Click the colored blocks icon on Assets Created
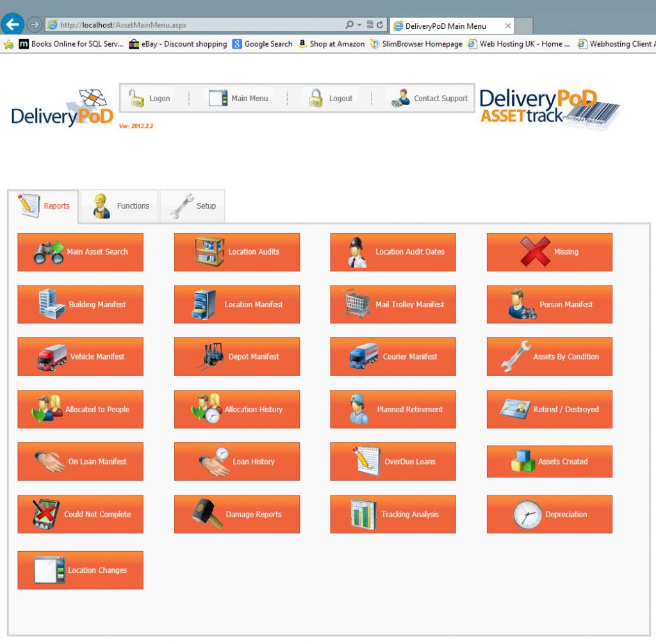This screenshot has height=644, width=656. [523, 462]
